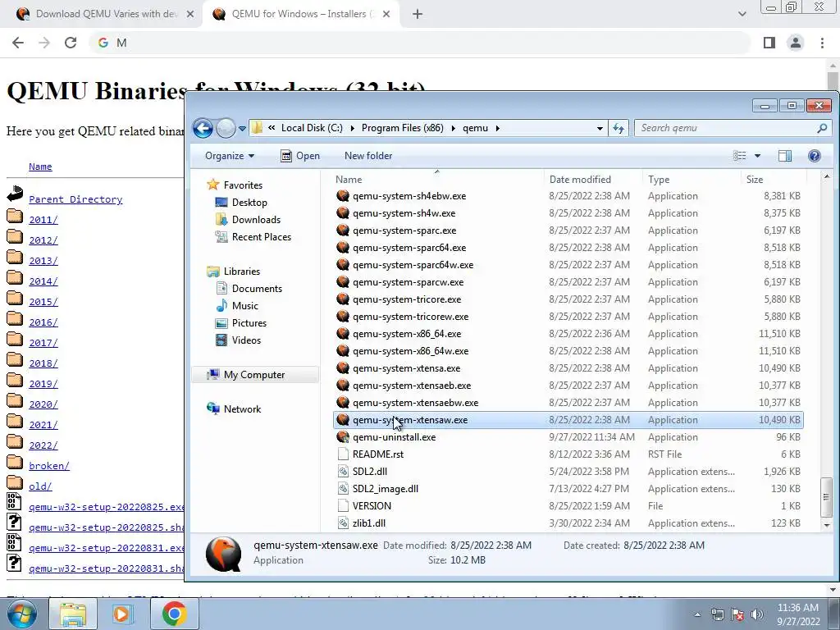Viewport: 840px width, 630px height.
Task: Sort by the Size column header
Action: coord(755,180)
